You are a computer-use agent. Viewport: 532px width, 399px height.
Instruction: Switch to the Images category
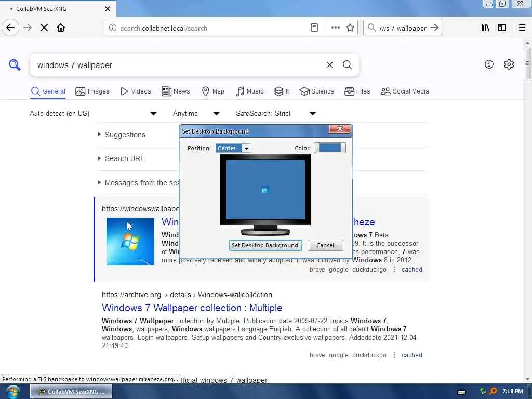tap(92, 91)
